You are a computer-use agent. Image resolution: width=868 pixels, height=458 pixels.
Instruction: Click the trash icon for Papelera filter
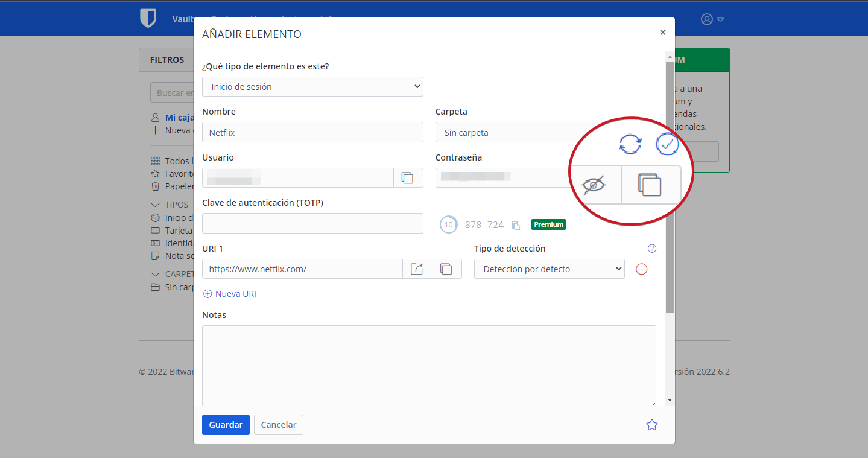tap(155, 186)
